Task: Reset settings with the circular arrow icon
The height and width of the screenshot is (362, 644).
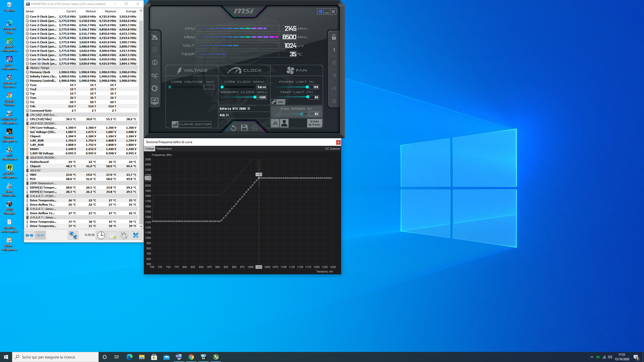Action: tap(233, 128)
